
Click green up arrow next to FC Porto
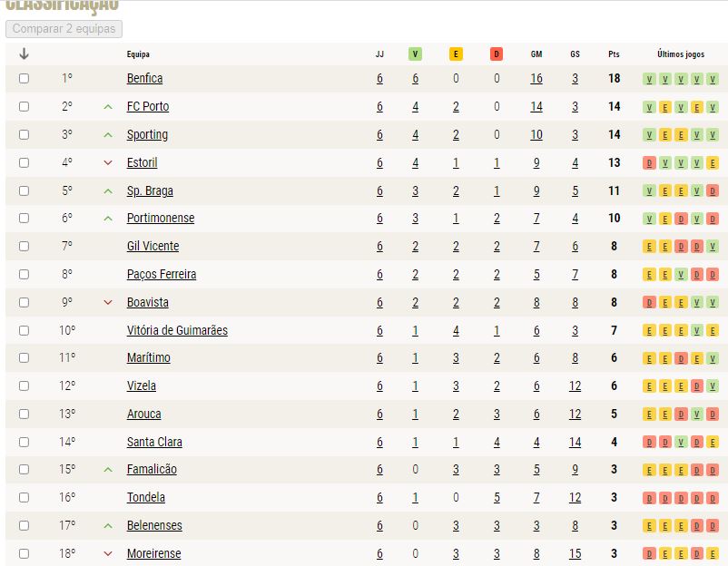(x=108, y=107)
